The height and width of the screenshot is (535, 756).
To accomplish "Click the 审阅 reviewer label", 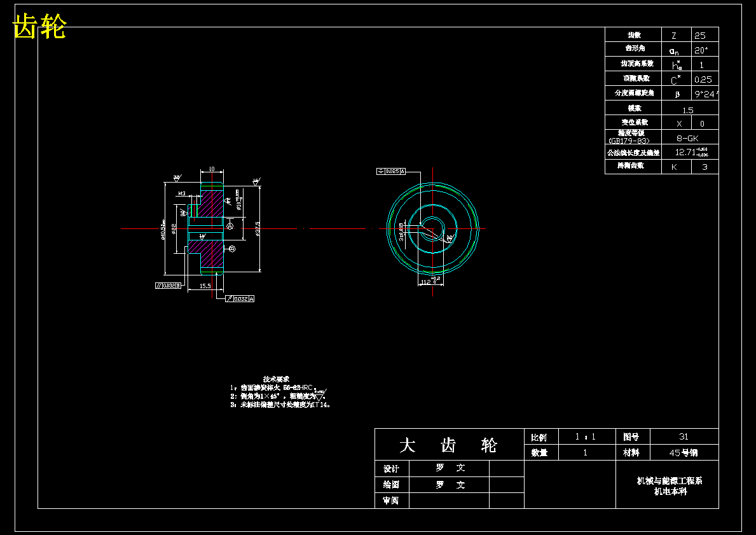I will coord(391,500).
